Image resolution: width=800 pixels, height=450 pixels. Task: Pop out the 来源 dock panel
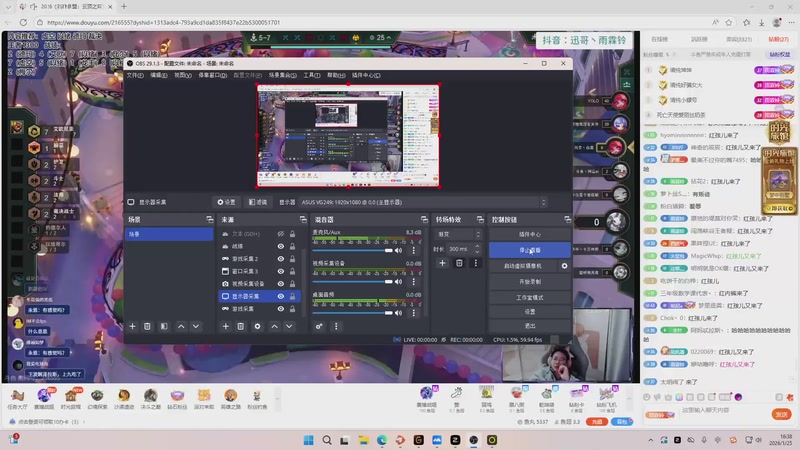[x=303, y=219]
